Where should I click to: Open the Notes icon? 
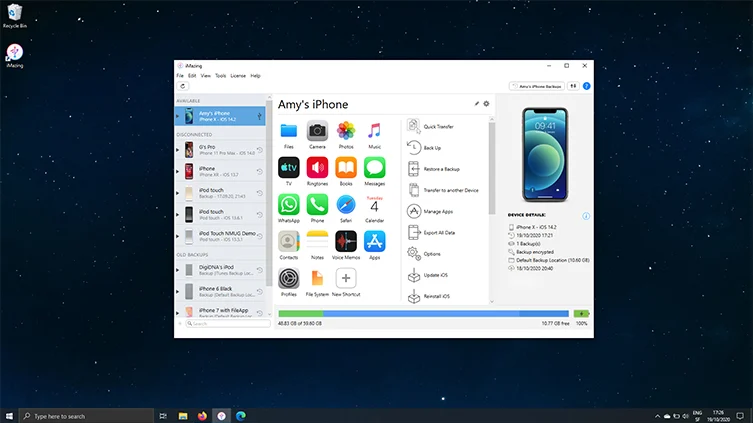point(317,242)
